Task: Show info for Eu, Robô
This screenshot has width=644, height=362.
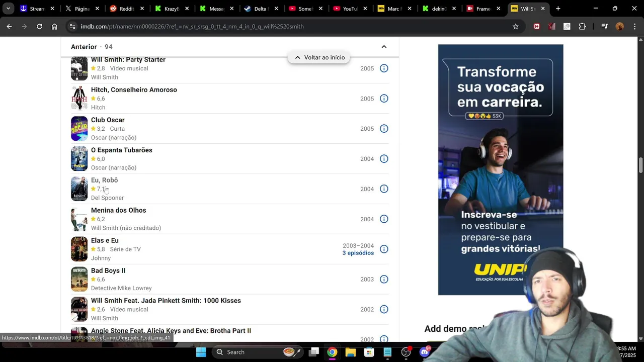Action: tap(384, 189)
